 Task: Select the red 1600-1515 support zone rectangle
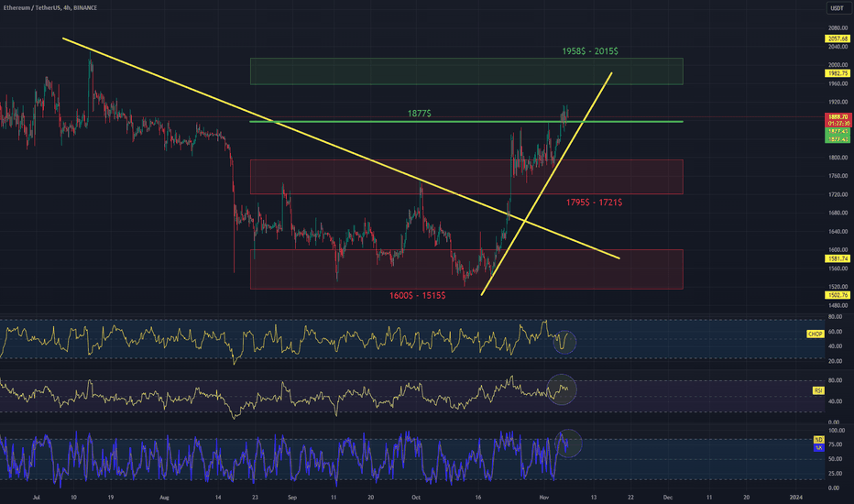[466, 269]
